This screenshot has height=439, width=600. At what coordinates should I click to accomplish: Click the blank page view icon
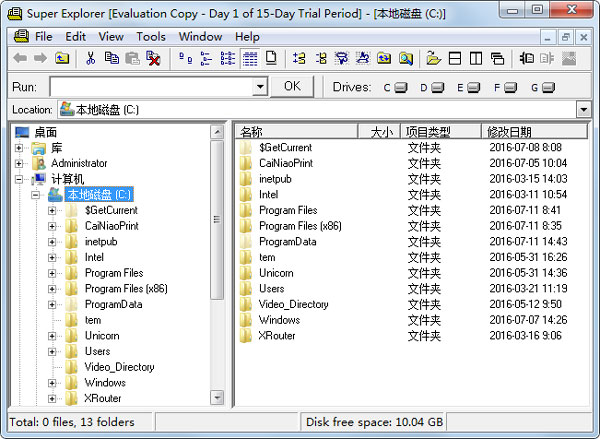point(271,59)
